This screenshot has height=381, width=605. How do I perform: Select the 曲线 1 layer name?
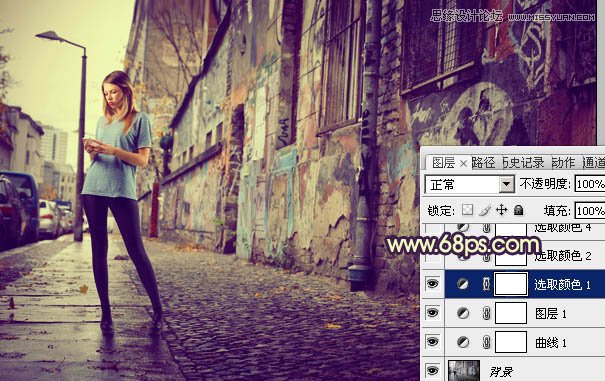pos(551,342)
